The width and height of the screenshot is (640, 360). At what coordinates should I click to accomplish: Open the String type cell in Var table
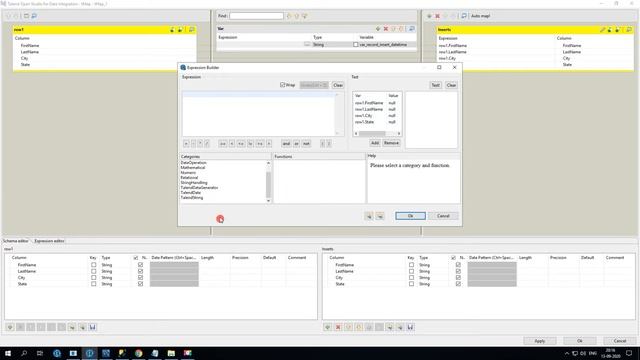click(x=332, y=44)
